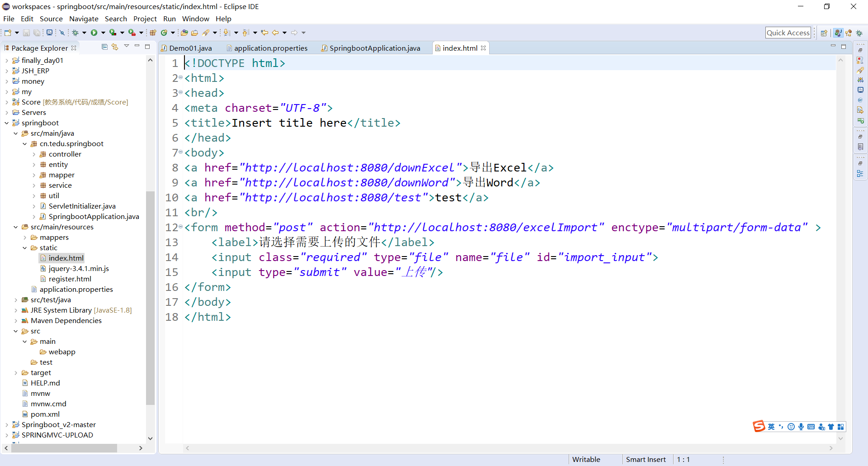Click the Run External Tools icon
The height and width of the screenshot is (466, 868).
point(132,33)
